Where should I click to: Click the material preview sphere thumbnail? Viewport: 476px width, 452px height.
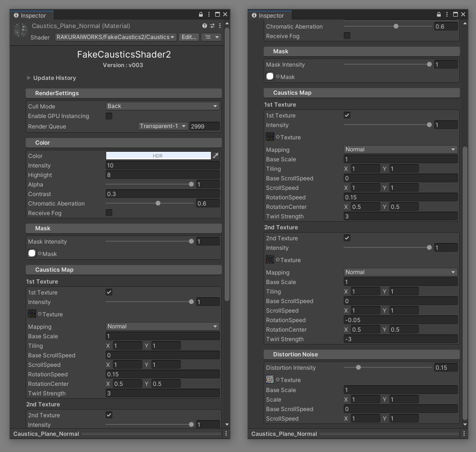pos(21,30)
